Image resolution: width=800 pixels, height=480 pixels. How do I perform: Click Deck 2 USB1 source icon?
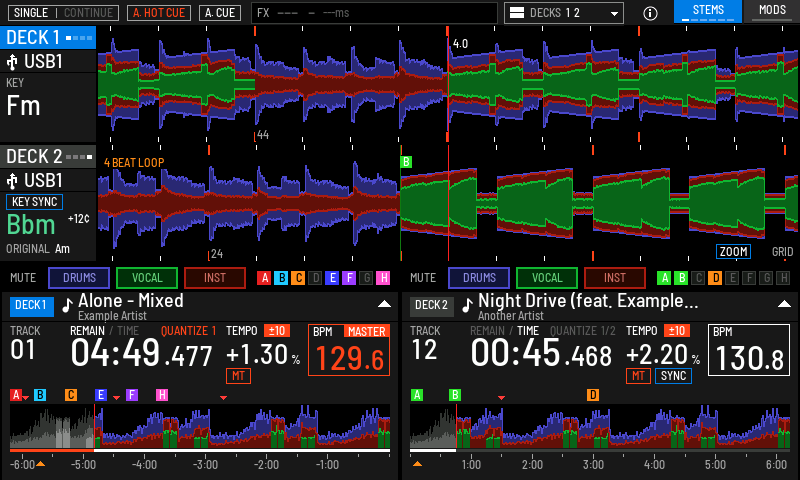point(12,181)
